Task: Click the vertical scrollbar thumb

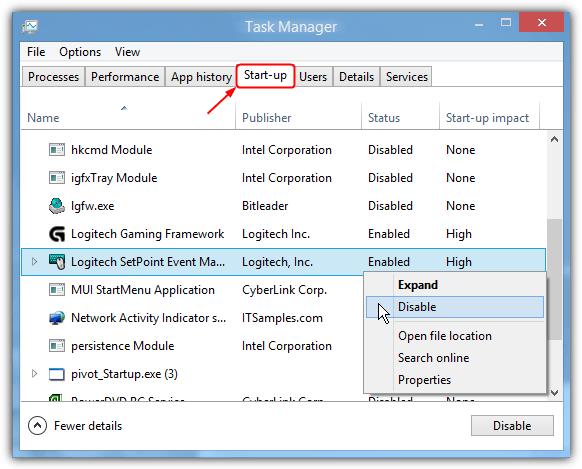Action: point(555,279)
